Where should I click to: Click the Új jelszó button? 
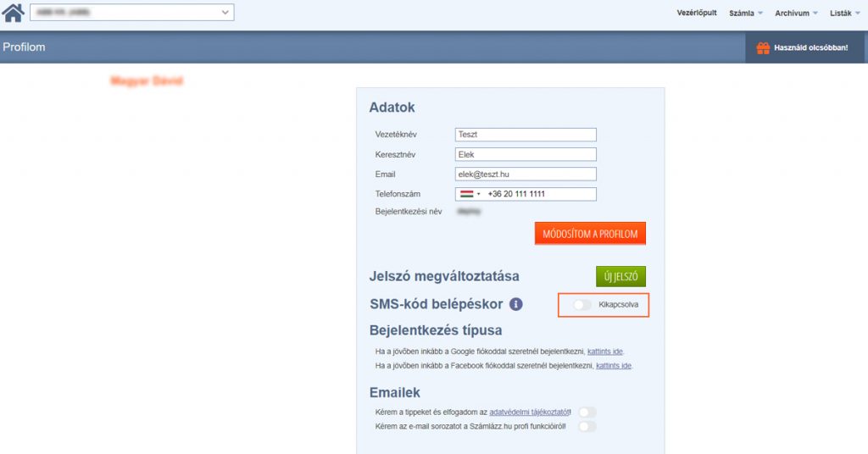click(620, 277)
